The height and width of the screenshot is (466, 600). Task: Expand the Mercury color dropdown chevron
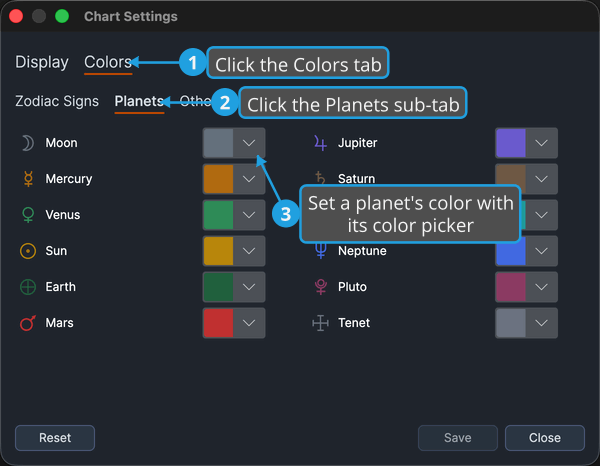click(249, 179)
